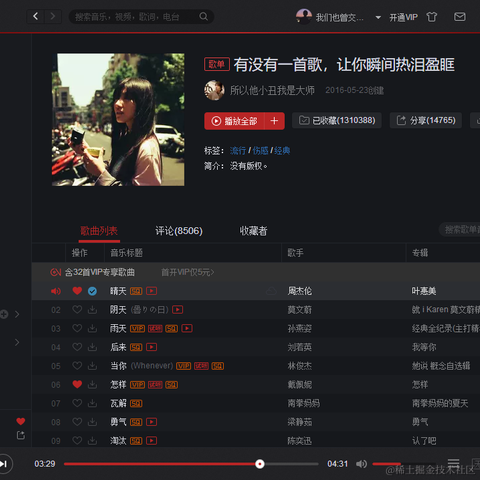Download song 02 阴天
The width and height of the screenshot is (480, 480).
[x=92, y=310]
